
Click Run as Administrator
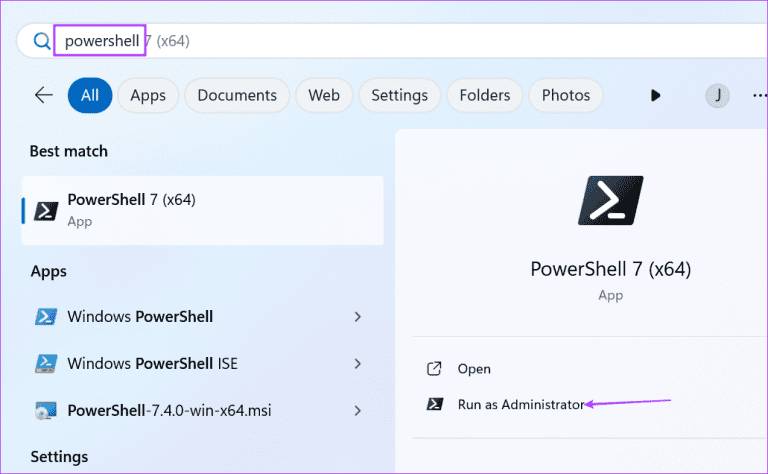520,405
